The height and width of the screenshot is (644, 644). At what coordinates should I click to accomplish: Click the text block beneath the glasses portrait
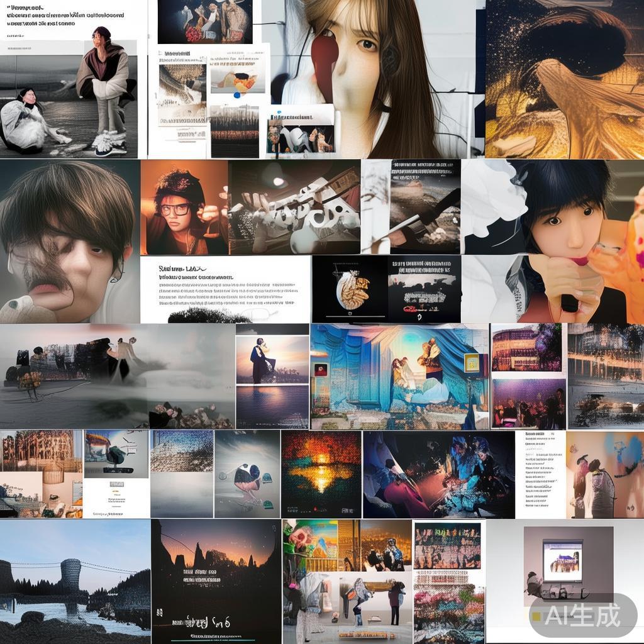pyautogui.click(x=225, y=288)
